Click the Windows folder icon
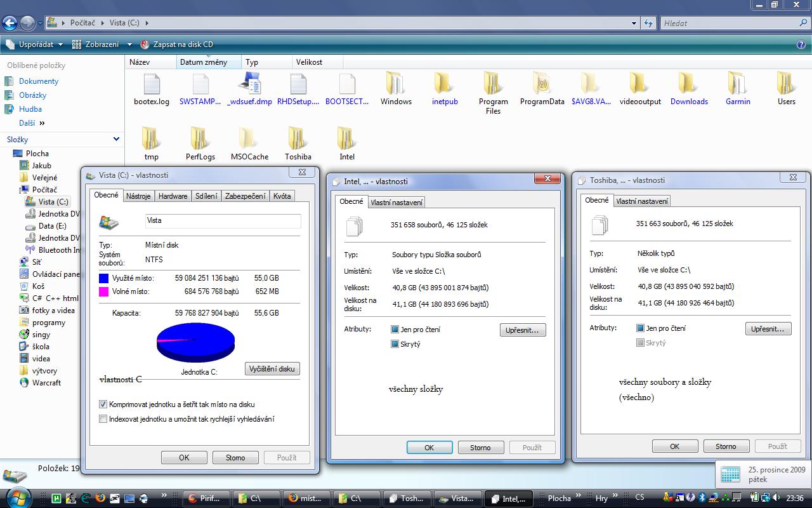 [396, 84]
